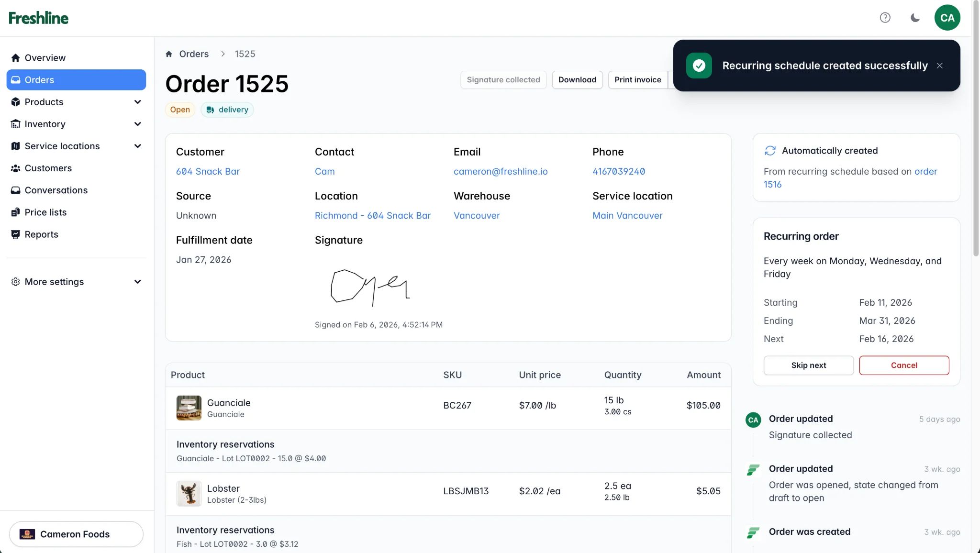Expand More settings

click(54, 282)
